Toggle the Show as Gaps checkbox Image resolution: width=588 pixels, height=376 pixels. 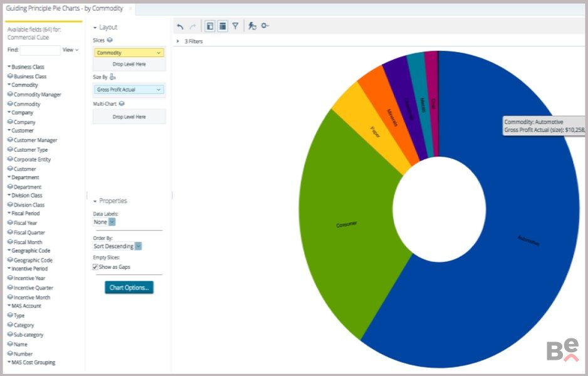(95, 267)
